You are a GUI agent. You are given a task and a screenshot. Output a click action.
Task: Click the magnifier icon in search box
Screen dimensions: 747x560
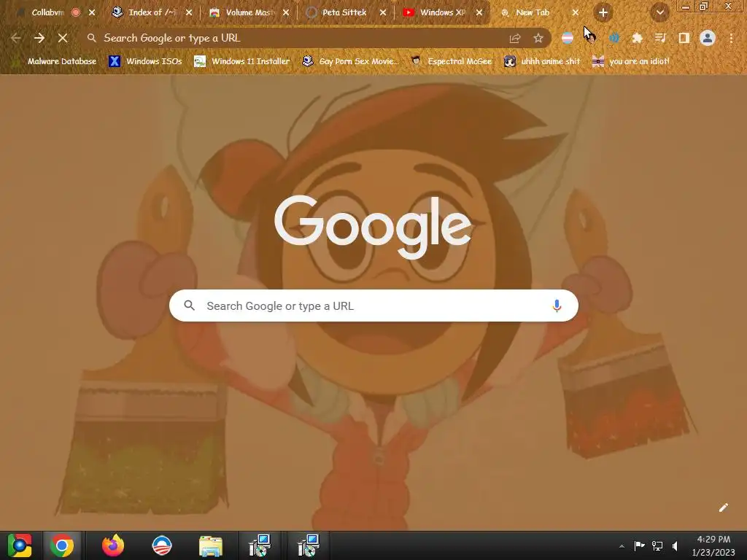[190, 306]
